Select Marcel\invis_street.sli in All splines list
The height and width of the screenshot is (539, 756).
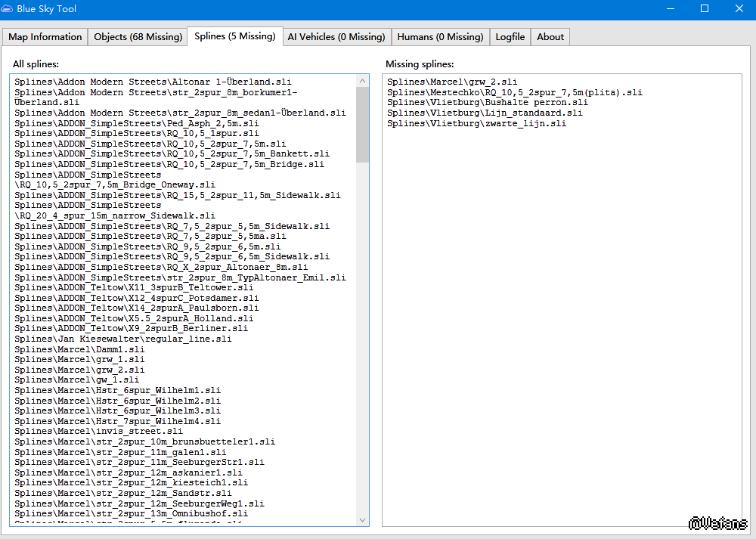[98, 432]
